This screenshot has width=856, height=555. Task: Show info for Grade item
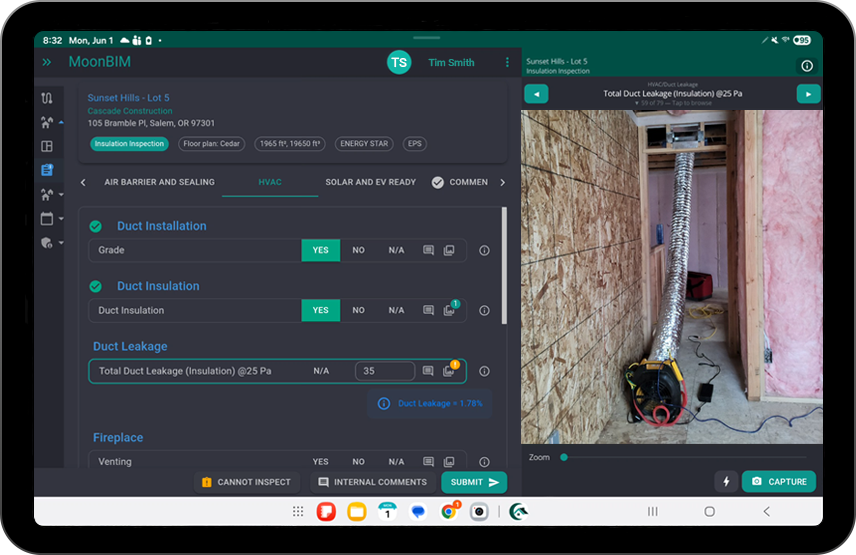[x=484, y=250]
